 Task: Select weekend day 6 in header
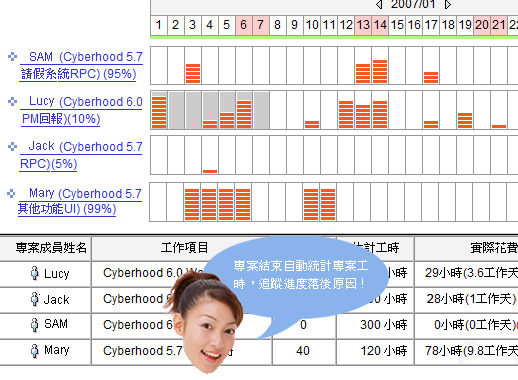point(244,25)
